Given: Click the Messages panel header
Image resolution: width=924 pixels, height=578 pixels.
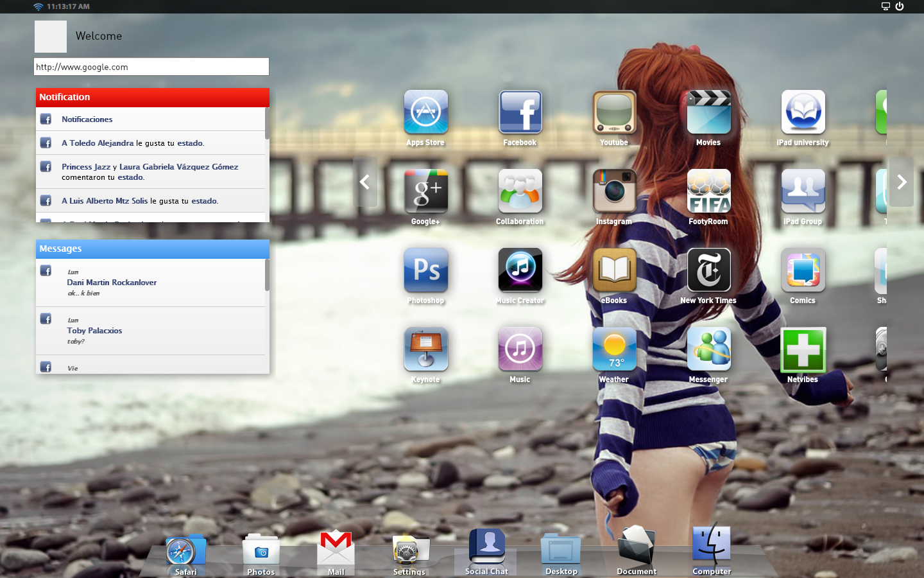Looking at the screenshot, I should [x=153, y=249].
